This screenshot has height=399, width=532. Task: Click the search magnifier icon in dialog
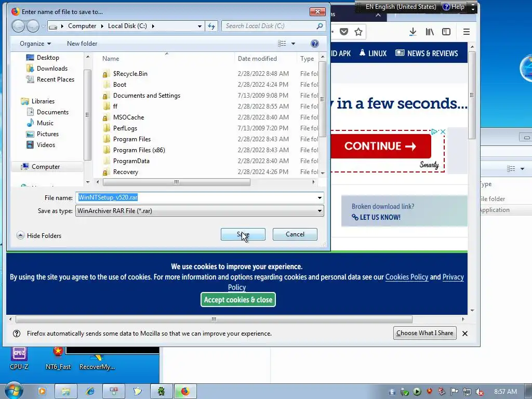[320, 26]
